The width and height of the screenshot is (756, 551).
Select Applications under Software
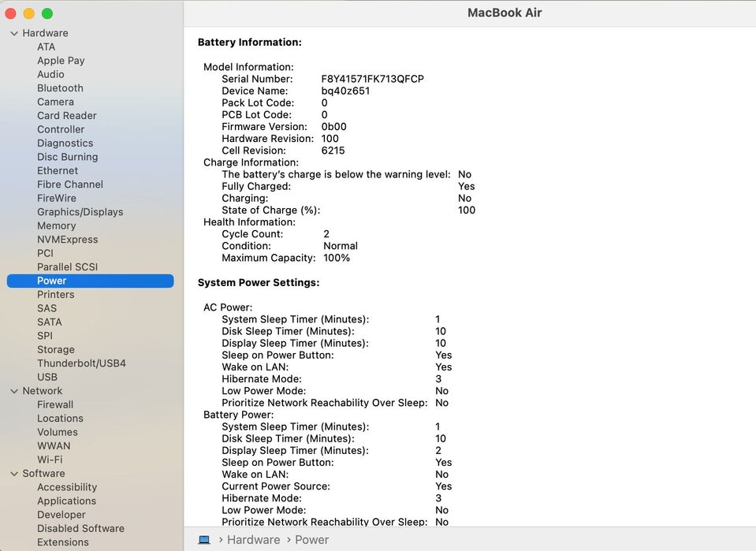[66, 501]
